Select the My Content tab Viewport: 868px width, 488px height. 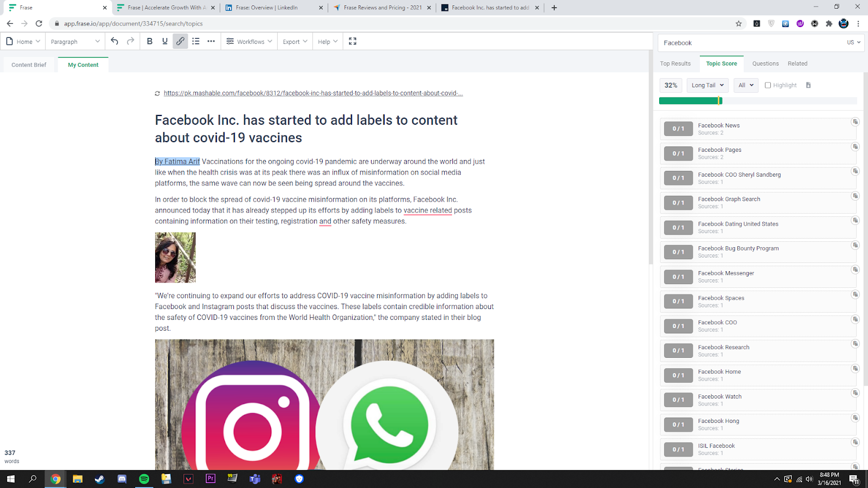[83, 65]
